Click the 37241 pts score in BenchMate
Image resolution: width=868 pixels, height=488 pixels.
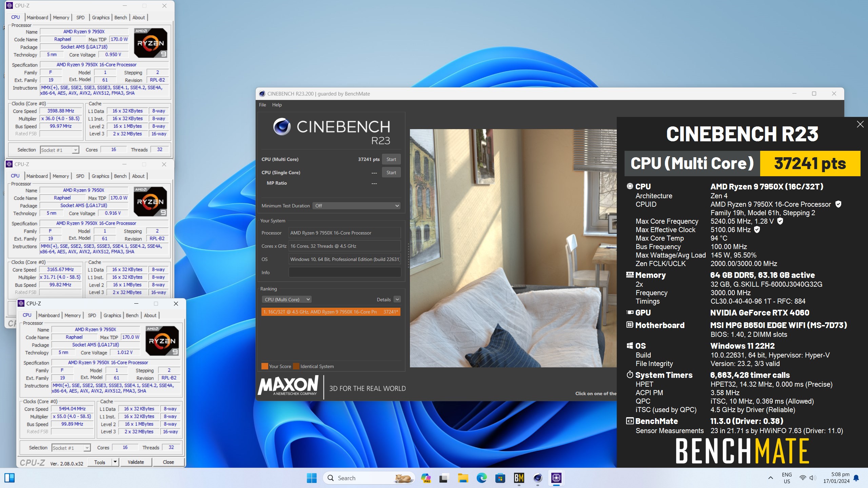coord(810,163)
